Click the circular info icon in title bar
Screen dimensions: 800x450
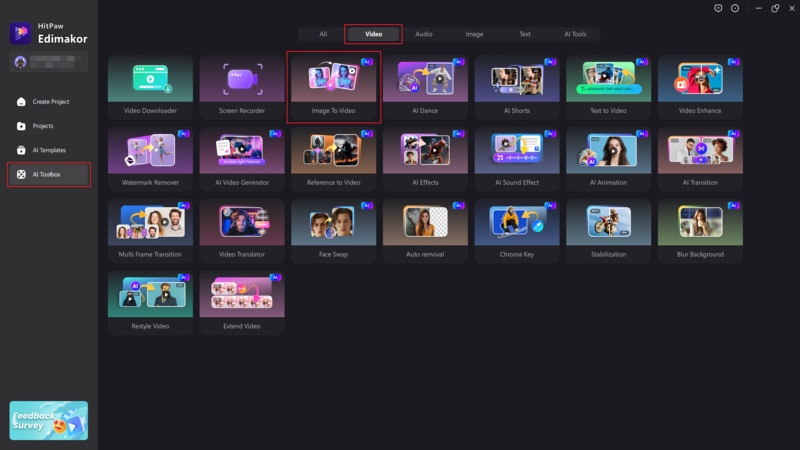click(x=735, y=8)
